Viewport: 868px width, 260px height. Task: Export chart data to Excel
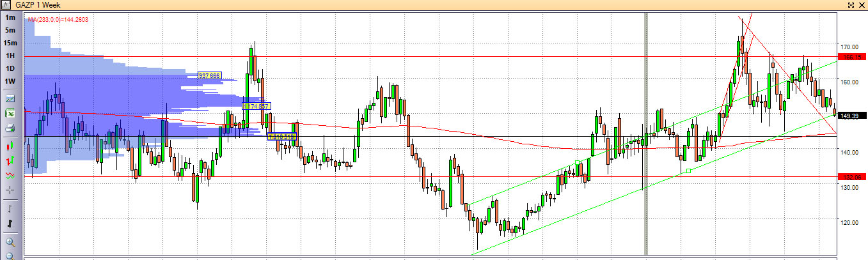10,113
